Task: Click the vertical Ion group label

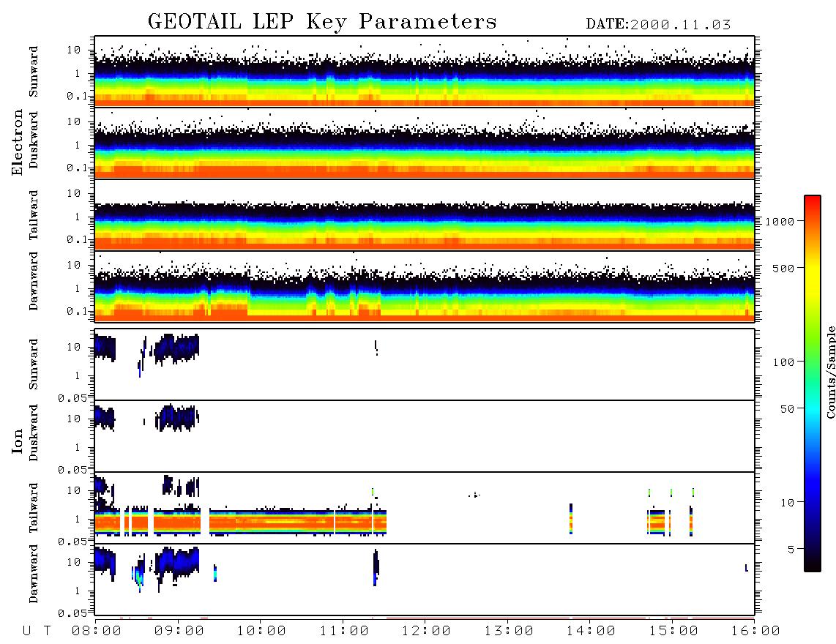Action: click(x=18, y=441)
